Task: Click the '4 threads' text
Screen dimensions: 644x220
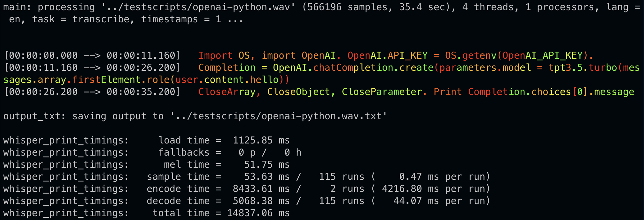Action: (488, 7)
